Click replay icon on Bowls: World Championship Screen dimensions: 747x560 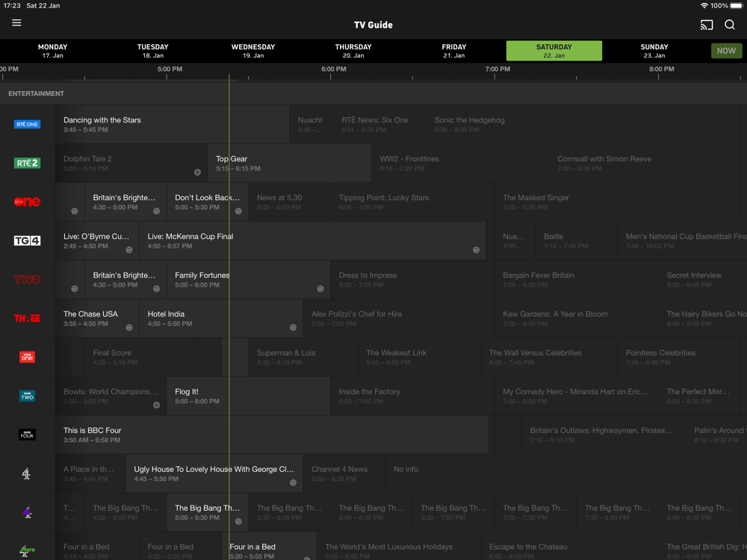pos(156,405)
